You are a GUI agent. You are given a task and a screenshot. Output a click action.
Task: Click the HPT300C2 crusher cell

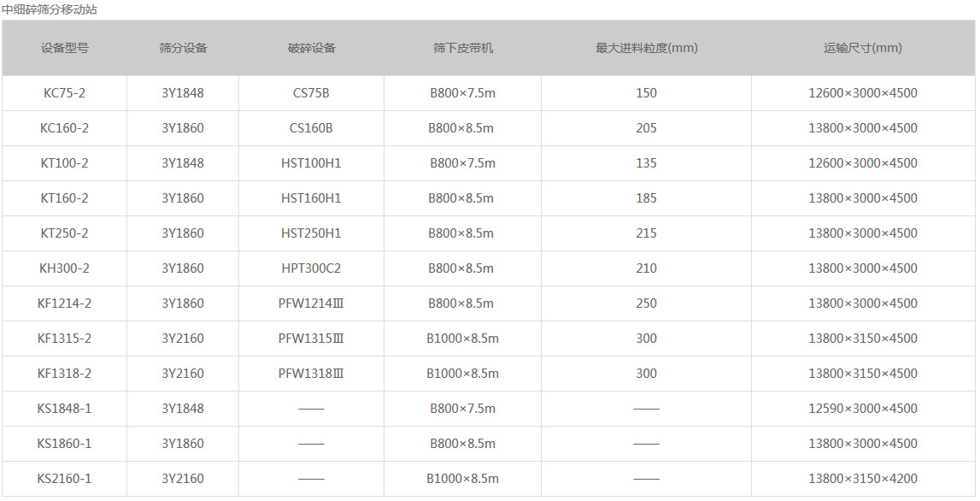click(311, 268)
